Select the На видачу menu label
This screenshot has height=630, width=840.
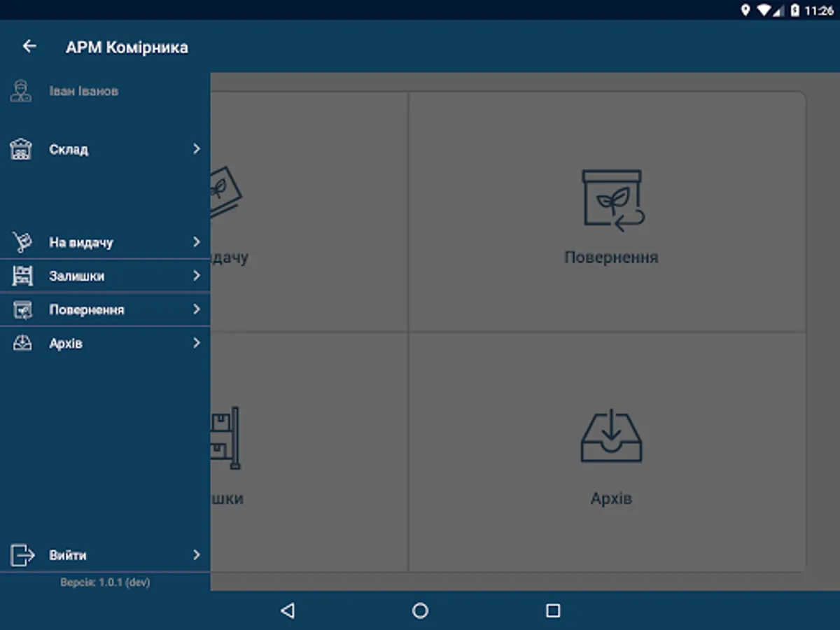tap(81, 243)
